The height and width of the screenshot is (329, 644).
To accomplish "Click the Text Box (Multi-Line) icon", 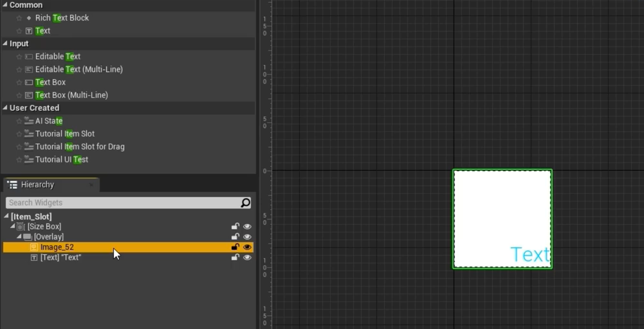I will [x=29, y=95].
